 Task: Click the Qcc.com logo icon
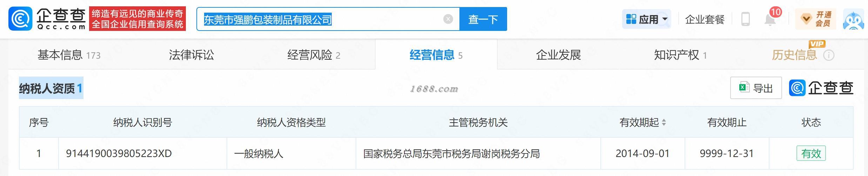(x=20, y=19)
